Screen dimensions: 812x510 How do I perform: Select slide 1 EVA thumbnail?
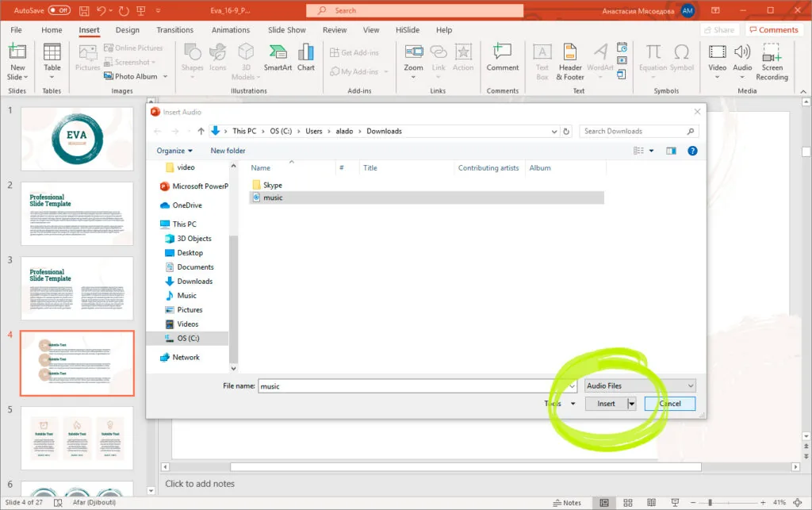tap(77, 139)
